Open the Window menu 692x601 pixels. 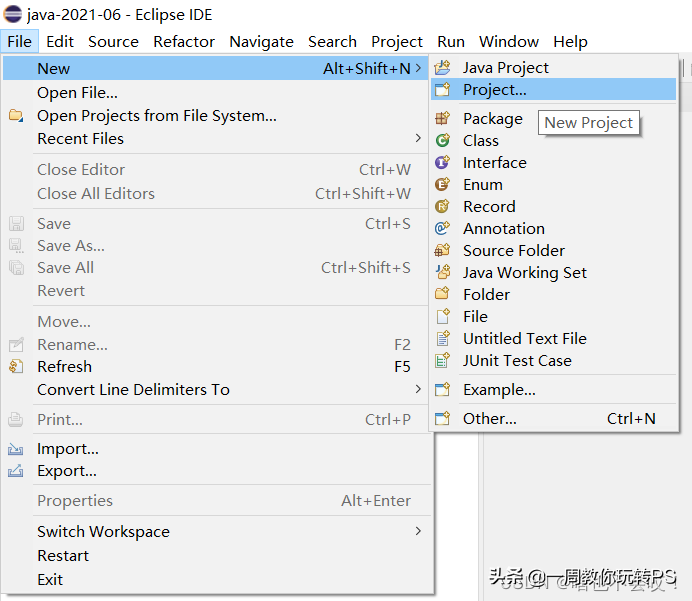point(509,41)
